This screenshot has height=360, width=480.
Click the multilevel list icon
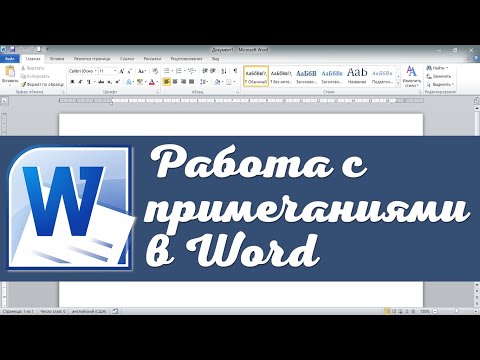[x=191, y=71]
